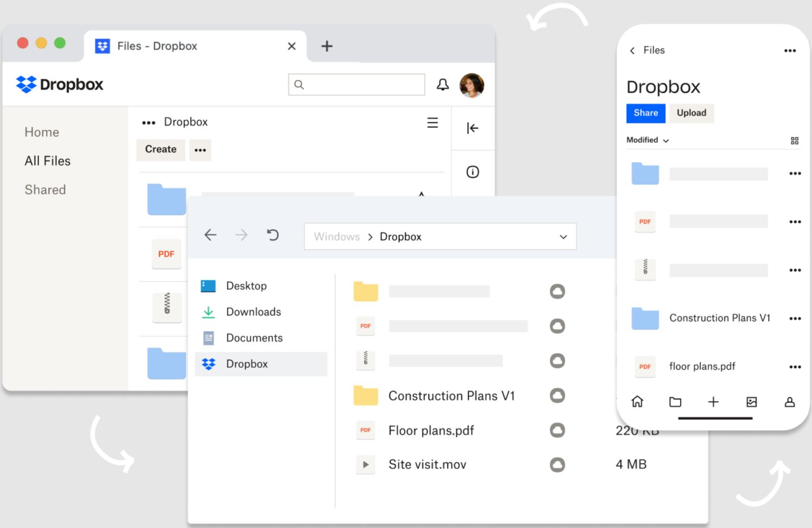Viewport: 812px width, 528px height.
Task: Click Windows in explorer breadcrumb
Action: pyautogui.click(x=337, y=237)
